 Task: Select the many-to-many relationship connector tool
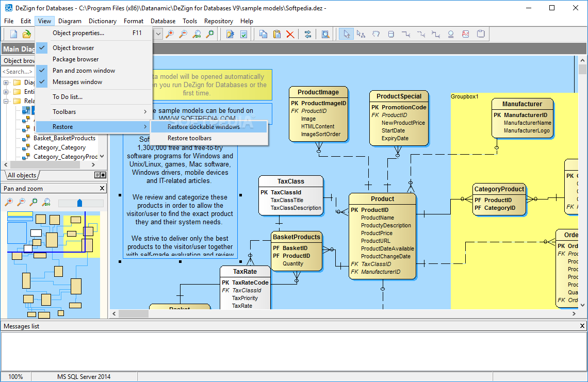tap(436, 34)
